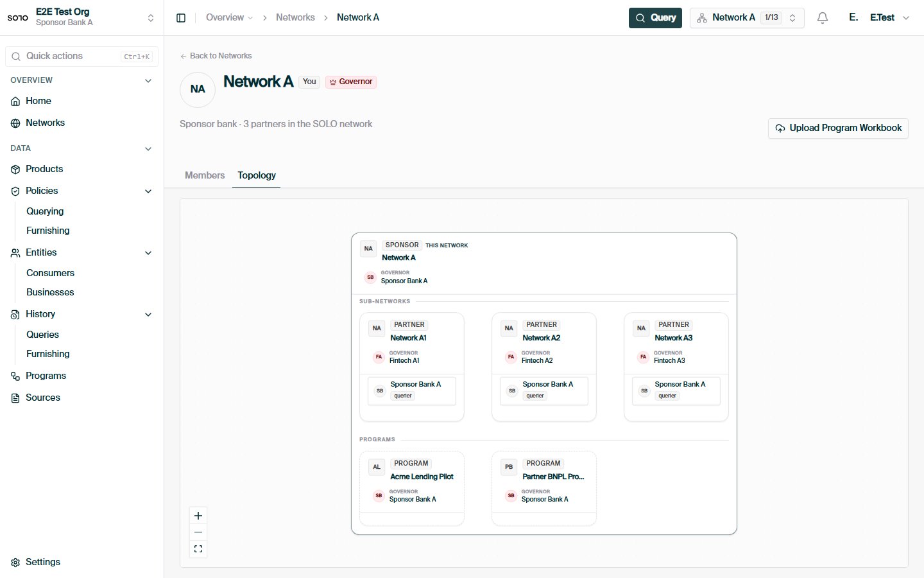Click the You badge beside Network A
Image resolution: width=924 pixels, height=578 pixels.
tap(309, 82)
